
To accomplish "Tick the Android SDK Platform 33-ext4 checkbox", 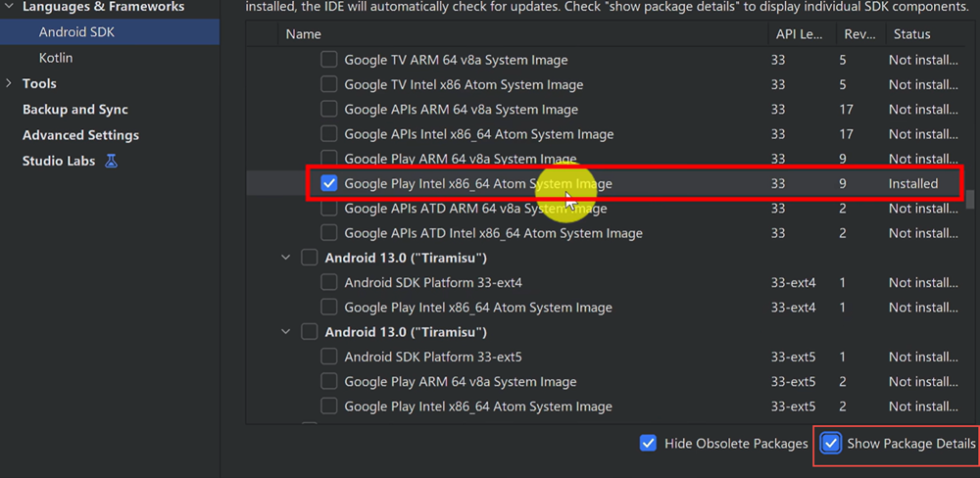I will pos(329,283).
